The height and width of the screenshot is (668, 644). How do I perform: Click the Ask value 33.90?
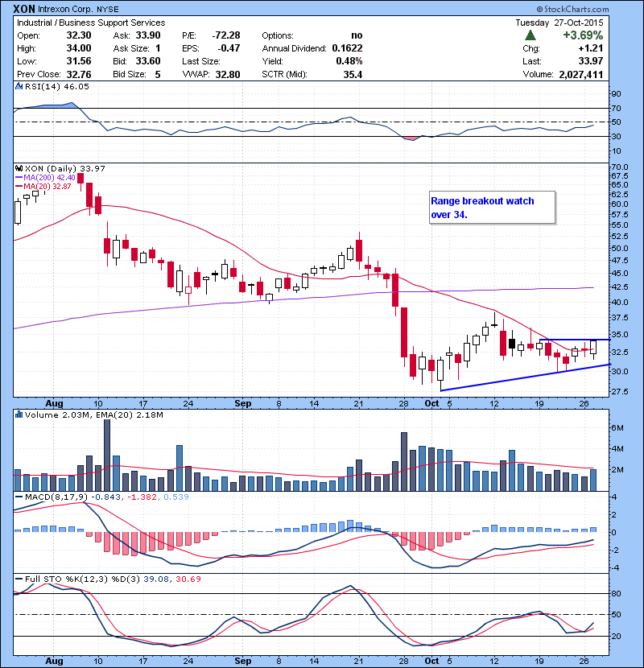[x=148, y=35]
